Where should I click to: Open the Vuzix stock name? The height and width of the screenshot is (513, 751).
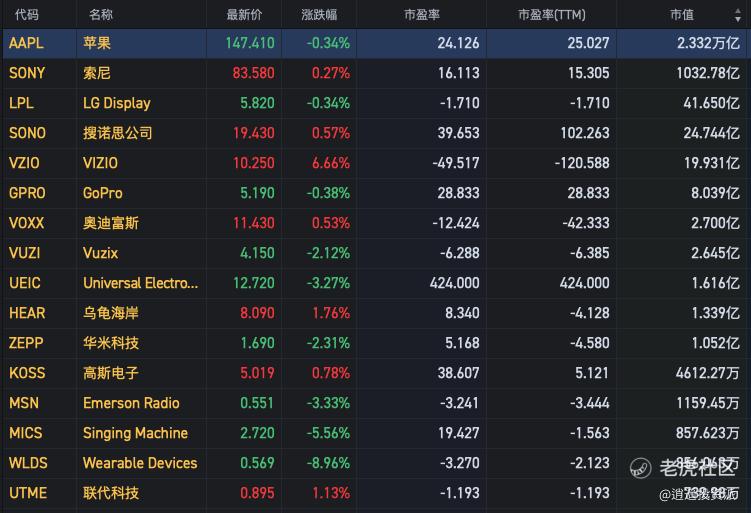[x=102, y=253]
